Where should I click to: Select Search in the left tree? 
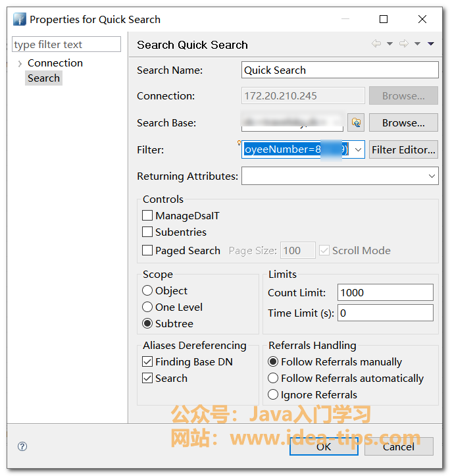point(43,78)
